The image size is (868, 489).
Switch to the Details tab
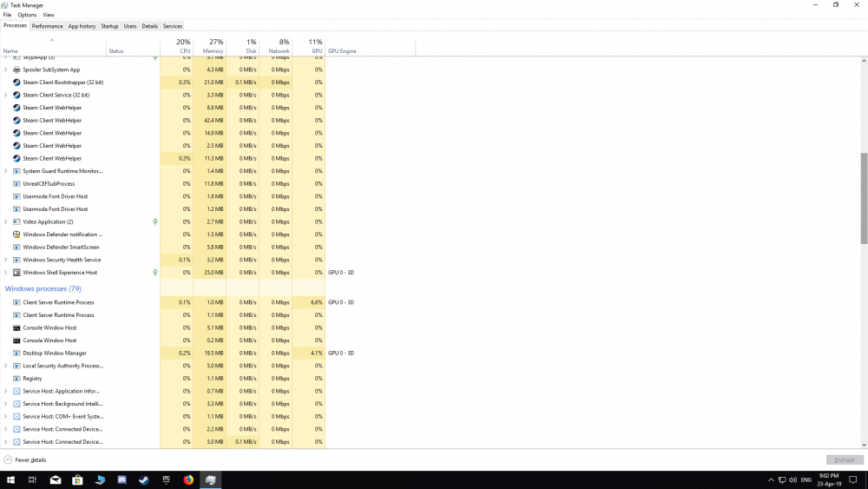tap(149, 26)
